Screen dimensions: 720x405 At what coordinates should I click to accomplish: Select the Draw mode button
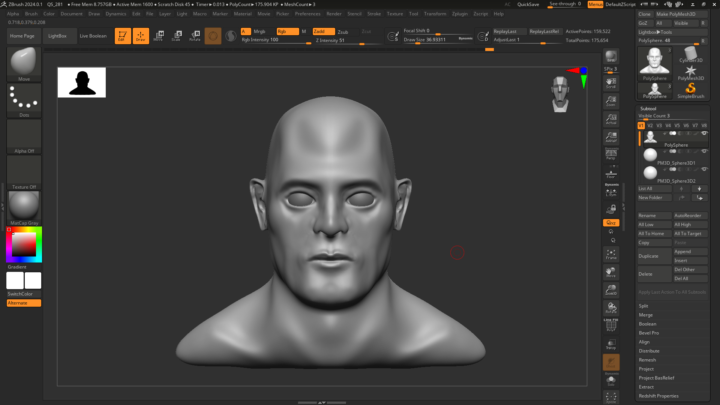click(x=141, y=36)
